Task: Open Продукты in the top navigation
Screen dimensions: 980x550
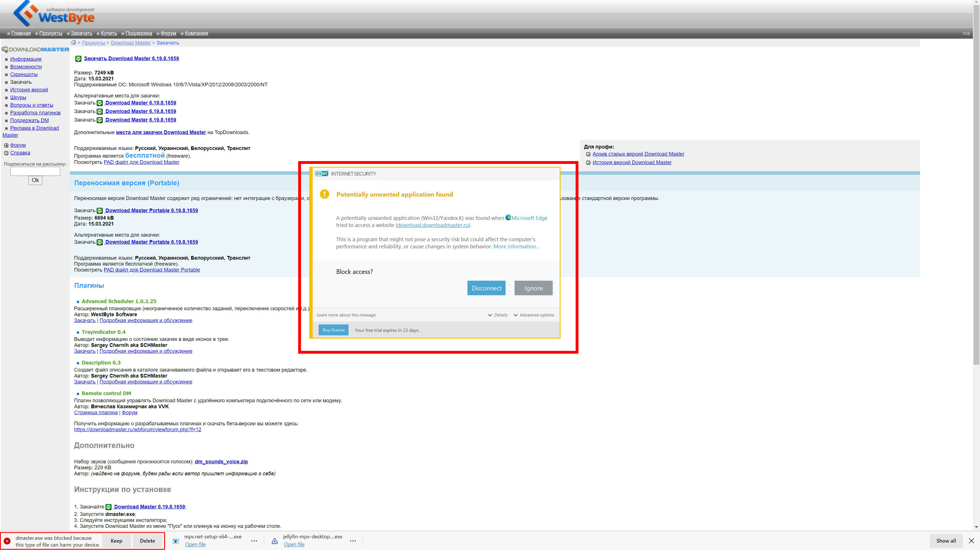Action: (x=51, y=33)
